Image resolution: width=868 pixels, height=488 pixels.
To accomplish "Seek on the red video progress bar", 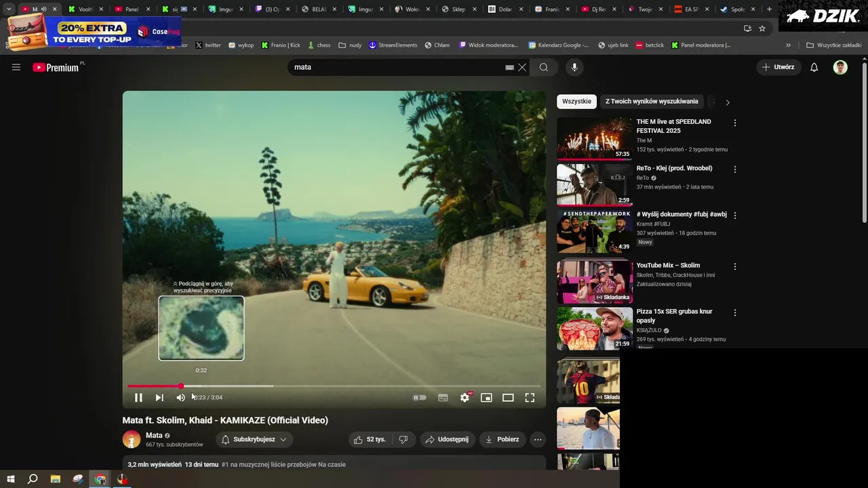I will pos(334,386).
